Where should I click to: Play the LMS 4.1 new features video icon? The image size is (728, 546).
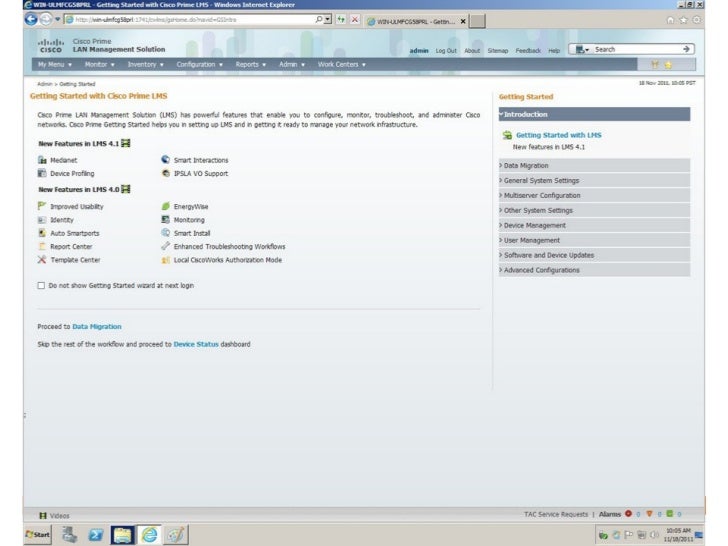pyautogui.click(x=125, y=143)
